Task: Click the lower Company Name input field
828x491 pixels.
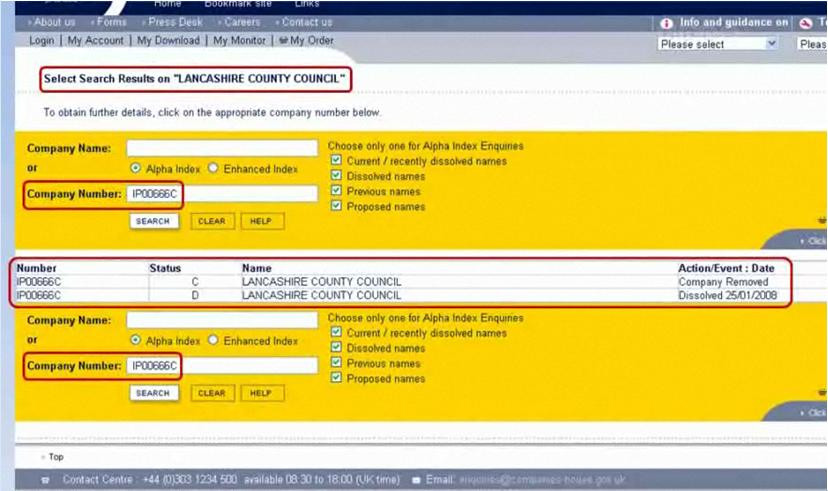Action: (x=222, y=320)
